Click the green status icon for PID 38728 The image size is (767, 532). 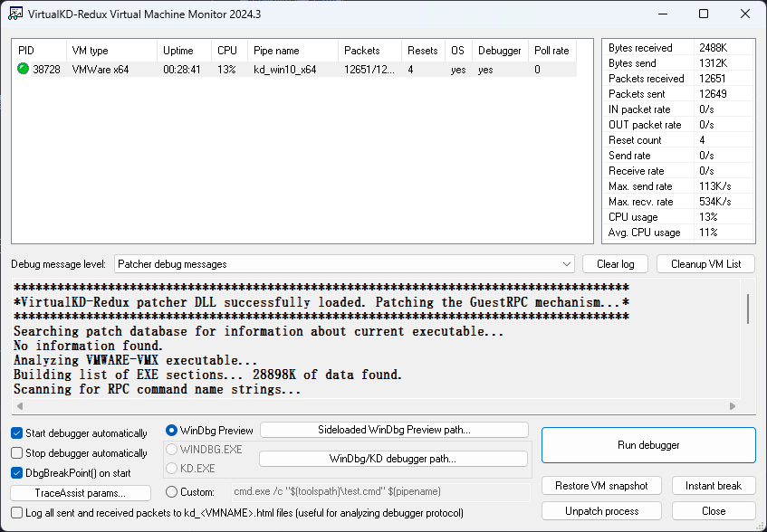click(x=23, y=69)
